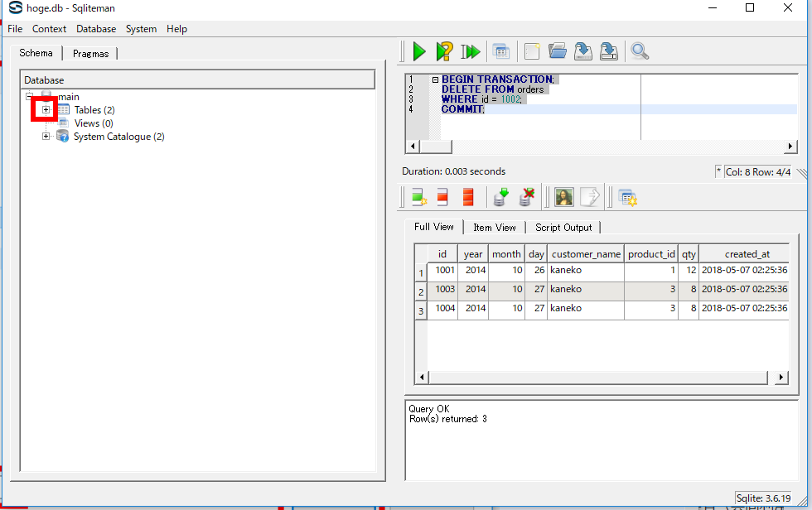Open the System menu

[x=142, y=29]
